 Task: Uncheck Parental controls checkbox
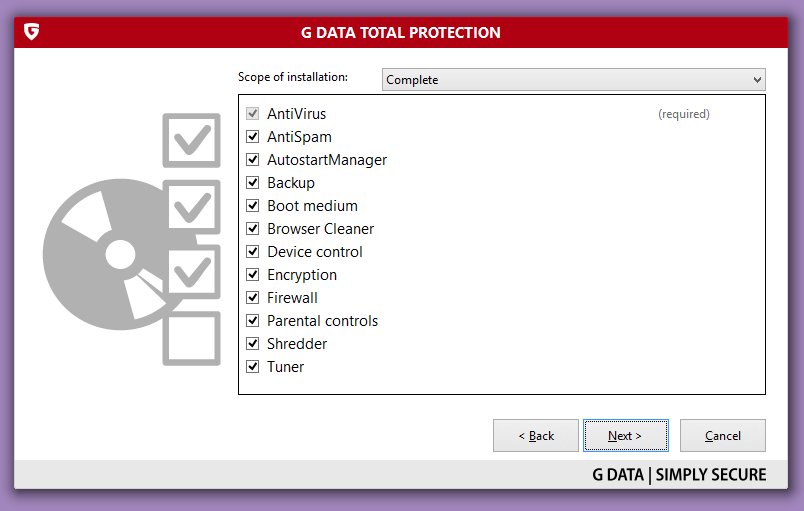pyautogui.click(x=253, y=321)
